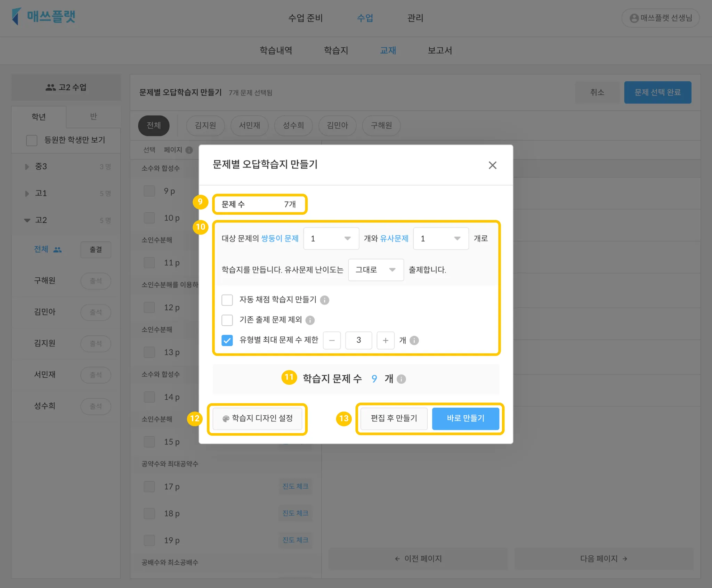Click 학습지 디자인 설정 button
This screenshot has height=588, width=712.
click(257, 418)
